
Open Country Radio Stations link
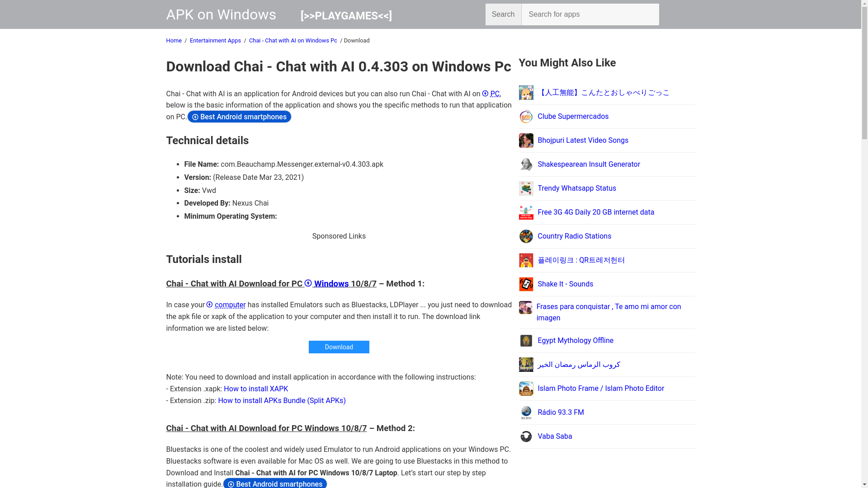(x=574, y=236)
